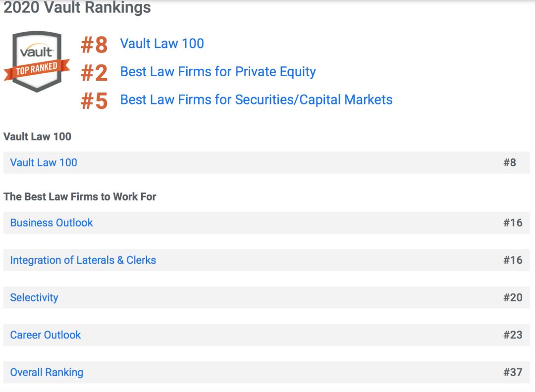Open the Career Outlook ranking link
Viewport: 535px width, 392px height.
[46, 335]
